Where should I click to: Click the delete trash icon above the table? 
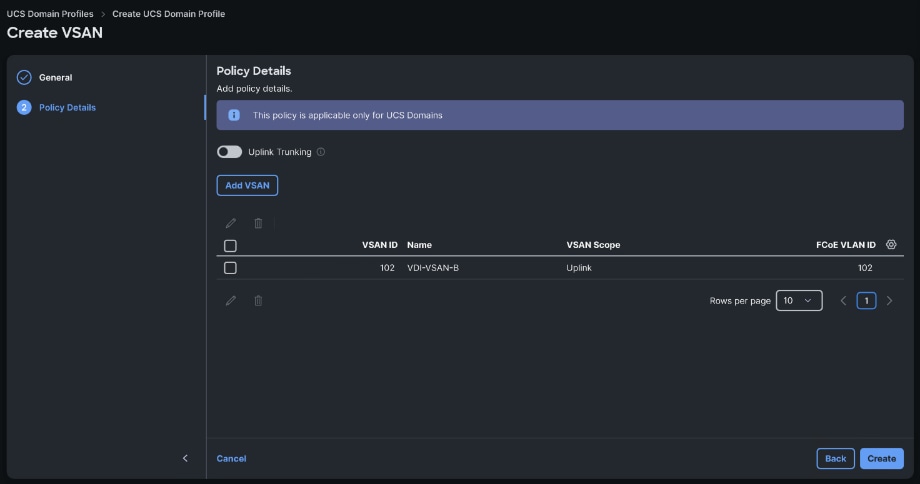coord(258,223)
